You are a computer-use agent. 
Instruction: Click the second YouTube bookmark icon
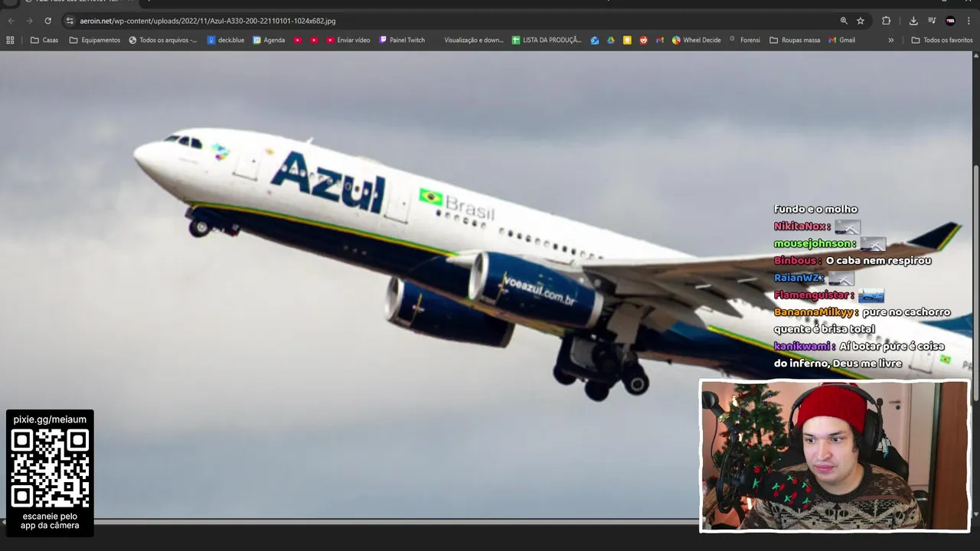pyautogui.click(x=314, y=40)
